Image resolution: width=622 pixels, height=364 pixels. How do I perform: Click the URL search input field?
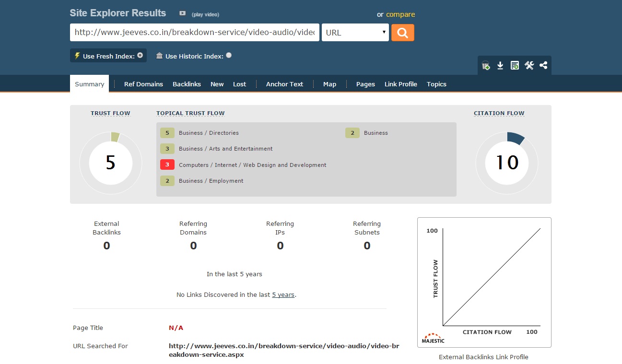click(x=195, y=33)
